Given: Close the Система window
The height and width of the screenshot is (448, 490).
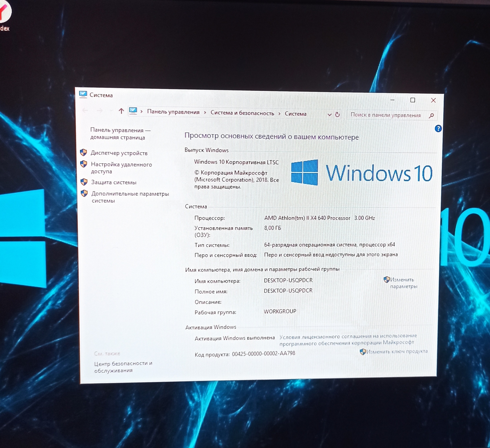Looking at the screenshot, I should coord(433,100).
